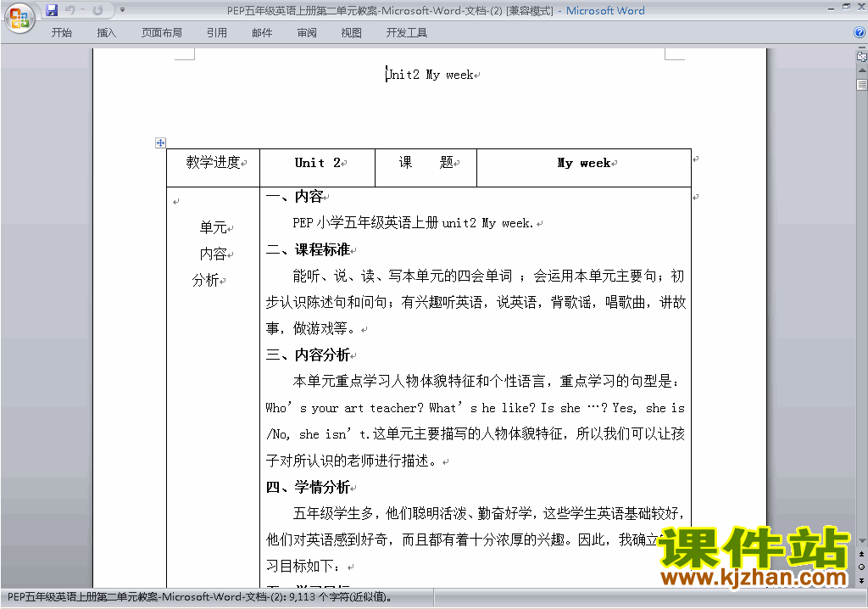Click the Undo arrow icon

pyautogui.click(x=70, y=10)
